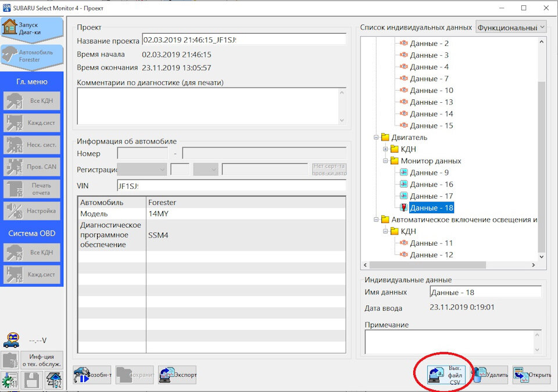Select Данные - 11 in tree

tap(432, 243)
